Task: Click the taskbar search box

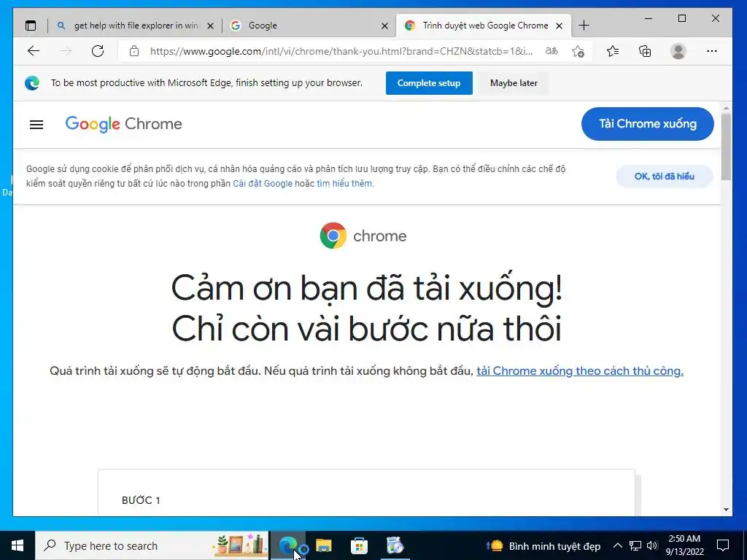Action: (152, 545)
